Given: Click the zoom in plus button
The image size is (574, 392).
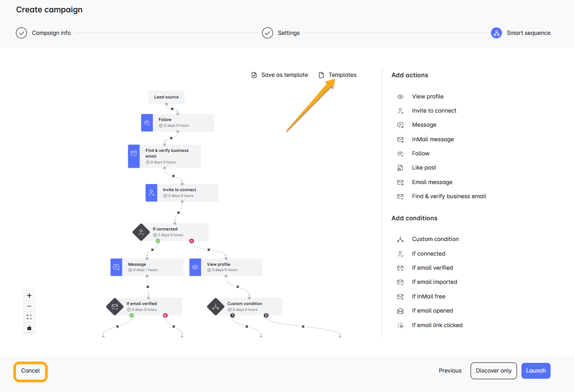Looking at the screenshot, I should (x=29, y=296).
